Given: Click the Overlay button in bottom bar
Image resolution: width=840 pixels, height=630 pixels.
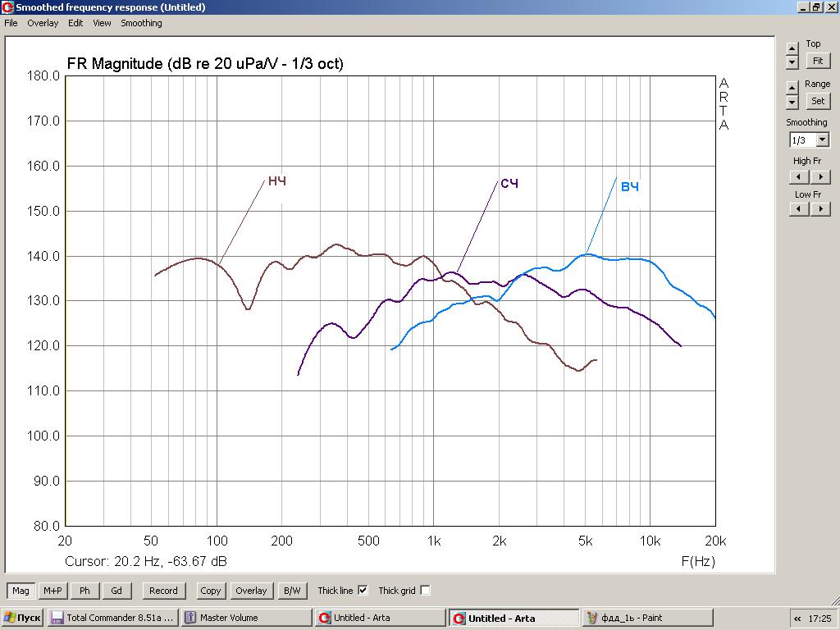Looking at the screenshot, I should pyautogui.click(x=251, y=591).
